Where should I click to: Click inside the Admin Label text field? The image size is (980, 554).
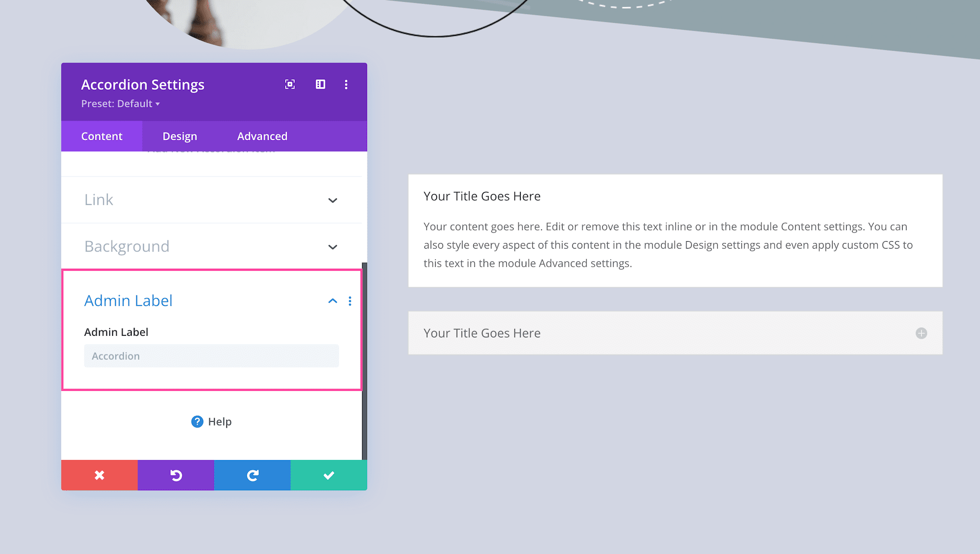pyautogui.click(x=211, y=355)
